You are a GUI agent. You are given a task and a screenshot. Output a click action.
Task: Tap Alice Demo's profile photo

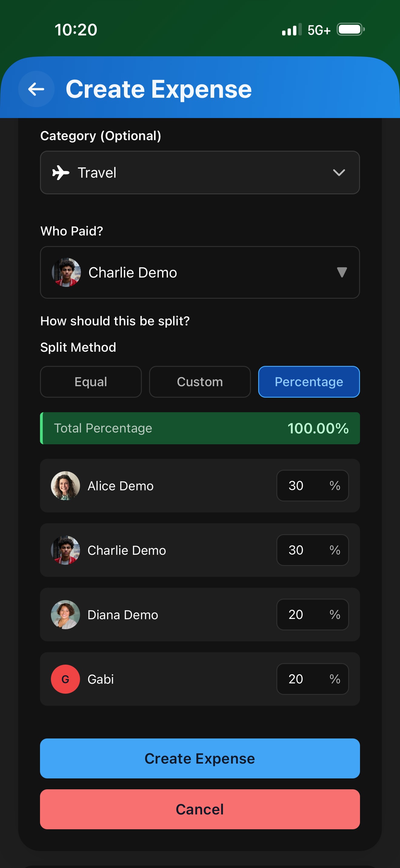(65, 485)
